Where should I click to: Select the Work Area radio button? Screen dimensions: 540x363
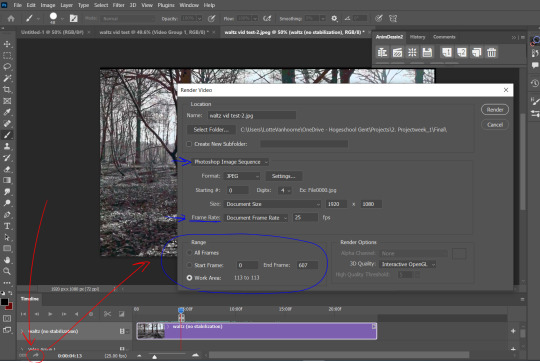(189, 278)
